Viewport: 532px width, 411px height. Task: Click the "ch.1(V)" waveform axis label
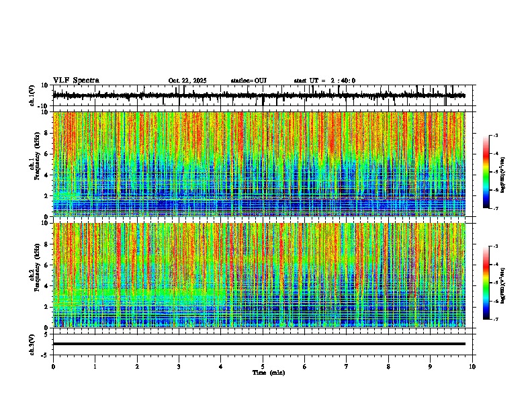coord(32,95)
